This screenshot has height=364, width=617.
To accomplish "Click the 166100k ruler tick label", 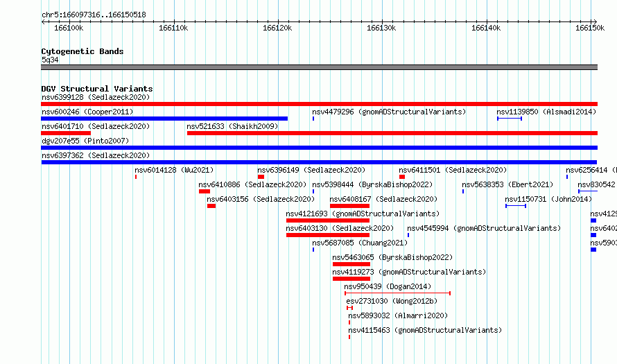I will tap(69, 28).
